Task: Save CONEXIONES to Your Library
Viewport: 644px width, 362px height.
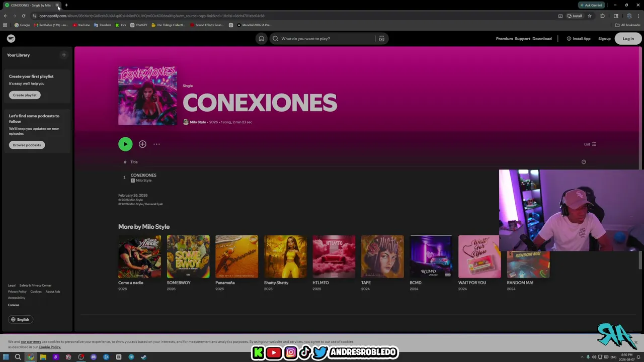Action: point(142,144)
